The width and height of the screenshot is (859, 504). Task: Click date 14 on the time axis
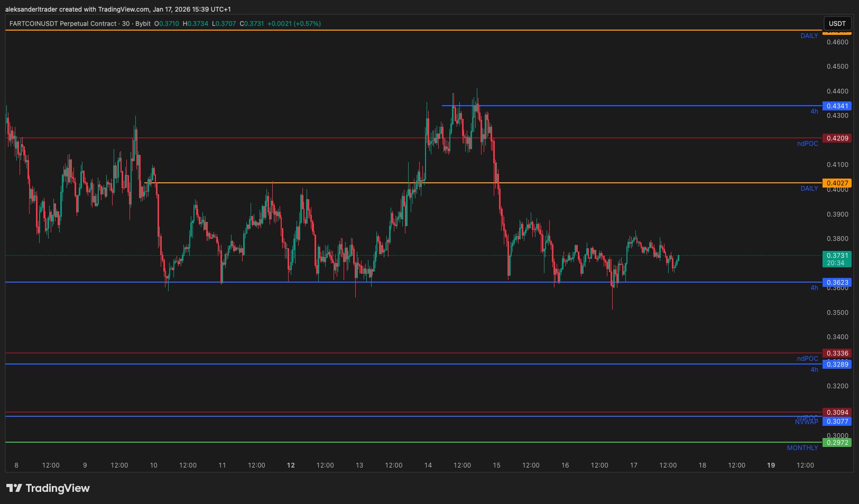pos(428,465)
